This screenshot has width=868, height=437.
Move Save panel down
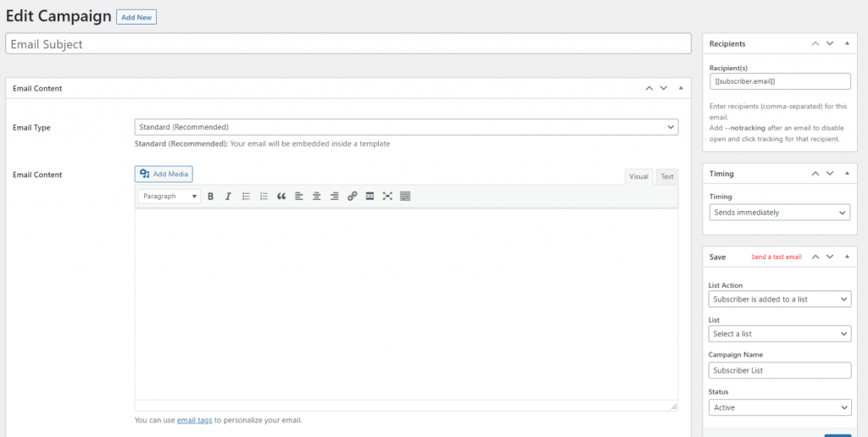click(829, 257)
